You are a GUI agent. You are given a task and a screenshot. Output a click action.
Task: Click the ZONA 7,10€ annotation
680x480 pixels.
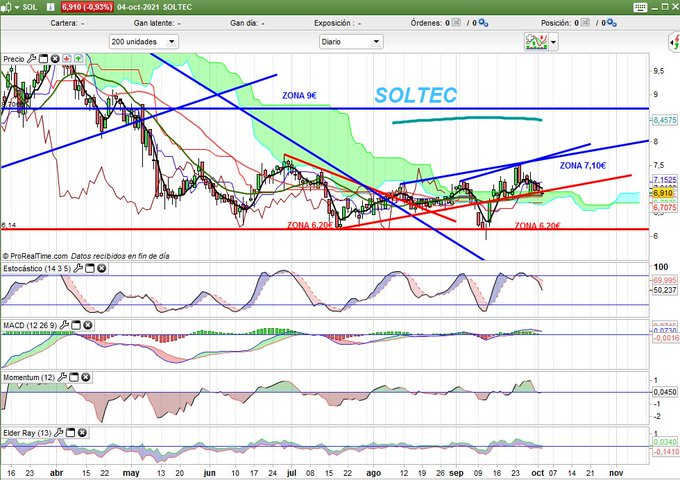[x=582, y=166]
